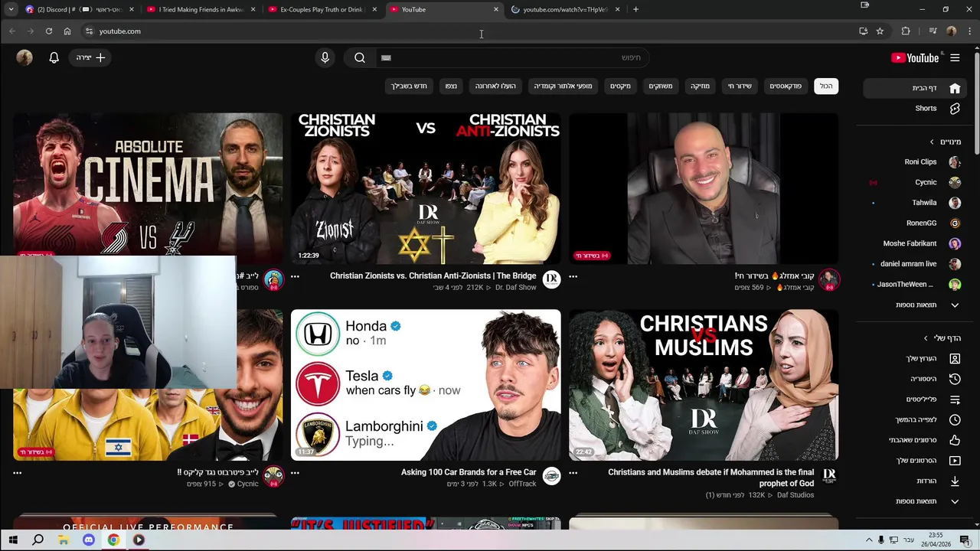The width and height of the screenshot is (980, 551).
Task: Open Roni Clips subscription channel
Action: [x=913, y=162]
